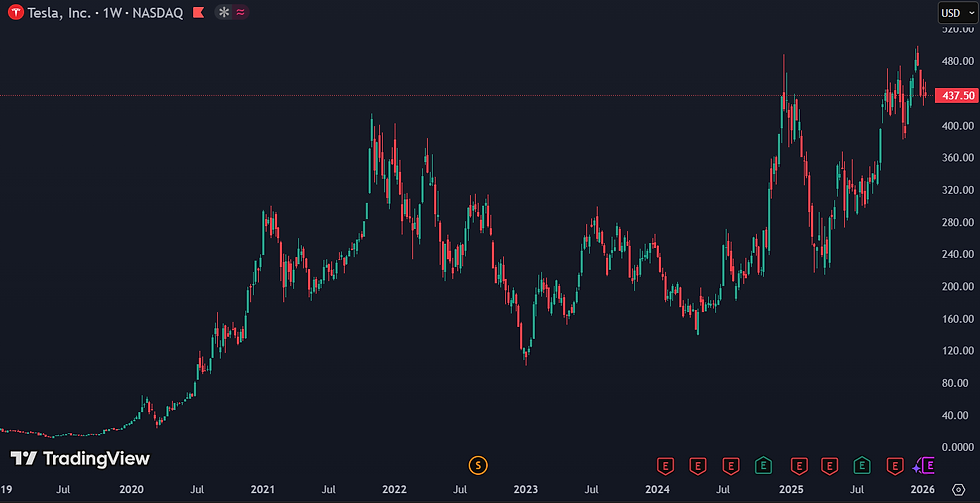This screenshot has height=503, width=980.
Task: Open the orange S stock split marker
Action: 478,465
